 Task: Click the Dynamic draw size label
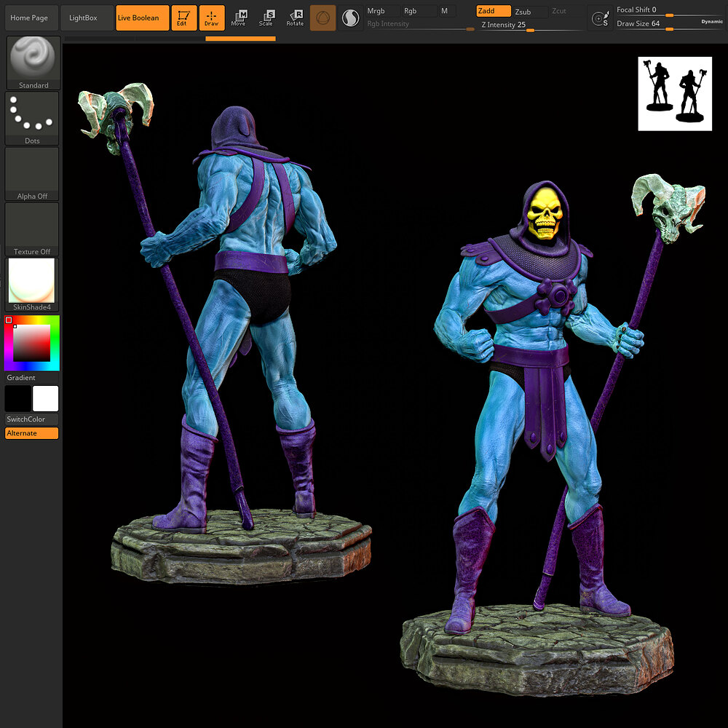point(712,22)
